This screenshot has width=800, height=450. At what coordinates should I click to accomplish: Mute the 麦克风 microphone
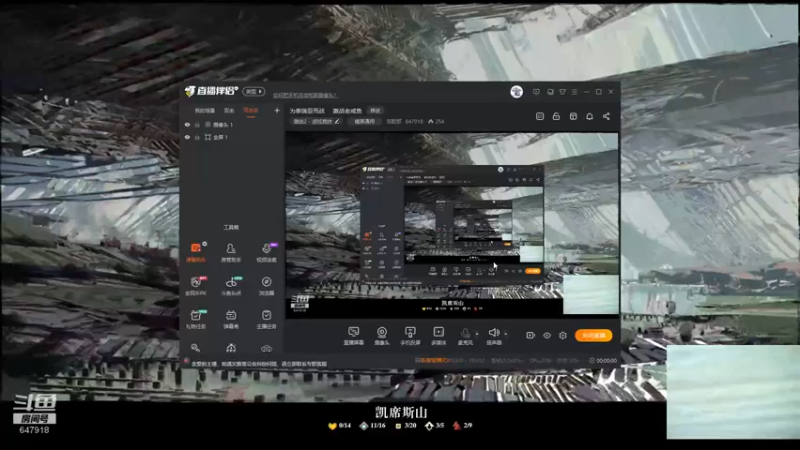point(465,336)
